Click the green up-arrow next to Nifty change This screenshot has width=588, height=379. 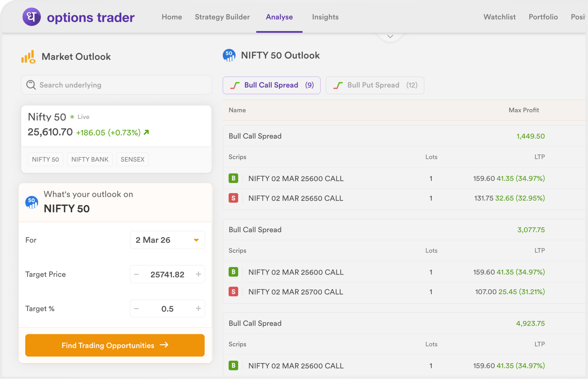[x=146, y=133]
